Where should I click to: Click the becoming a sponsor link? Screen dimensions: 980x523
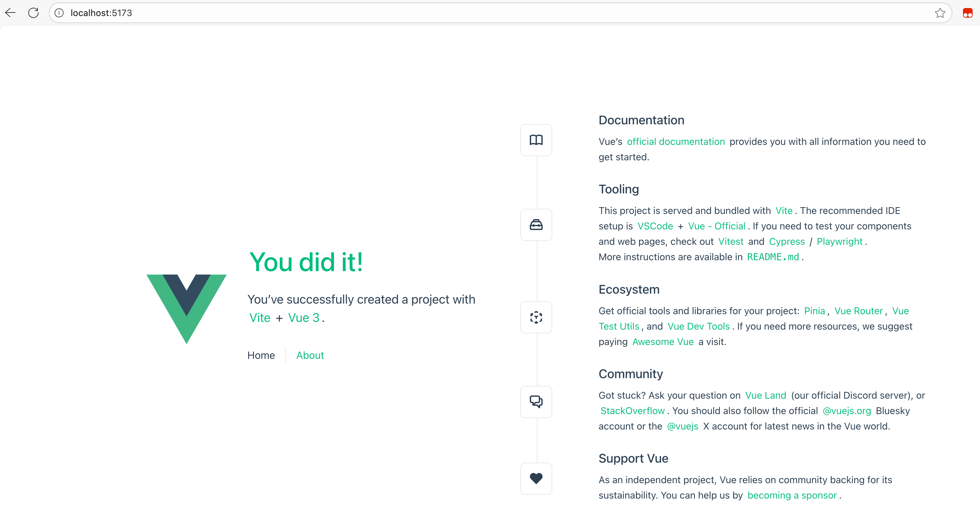tap(792, 495)
